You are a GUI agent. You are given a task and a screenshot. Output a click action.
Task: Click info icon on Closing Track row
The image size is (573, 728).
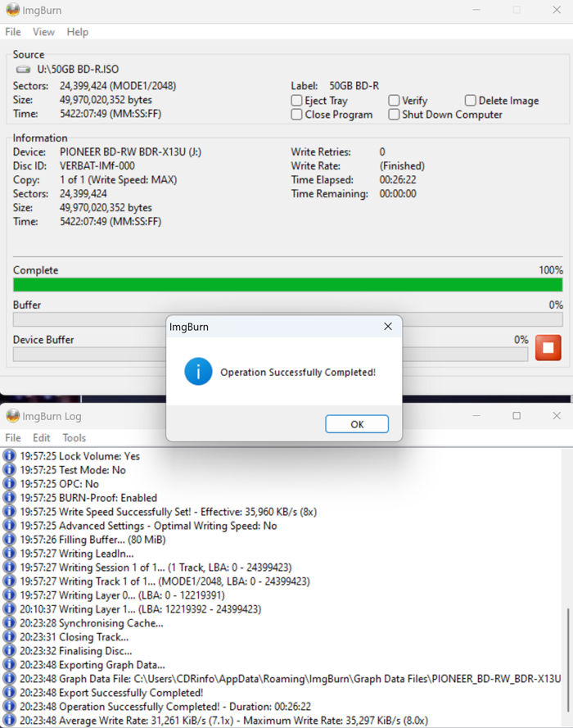point(9,636)
